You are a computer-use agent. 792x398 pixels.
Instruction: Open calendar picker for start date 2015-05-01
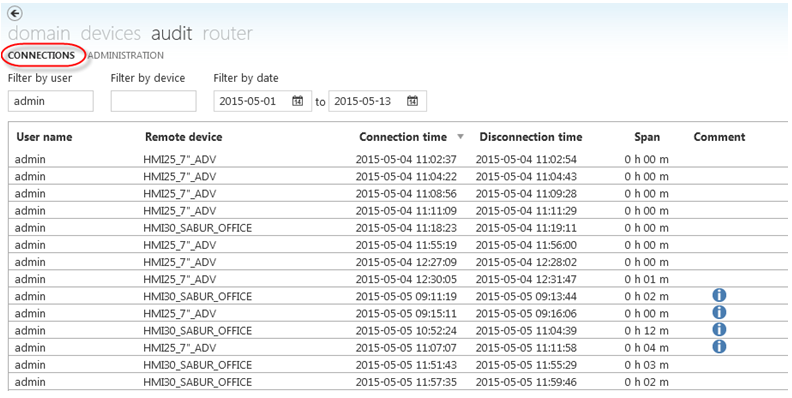coord(298,101)
